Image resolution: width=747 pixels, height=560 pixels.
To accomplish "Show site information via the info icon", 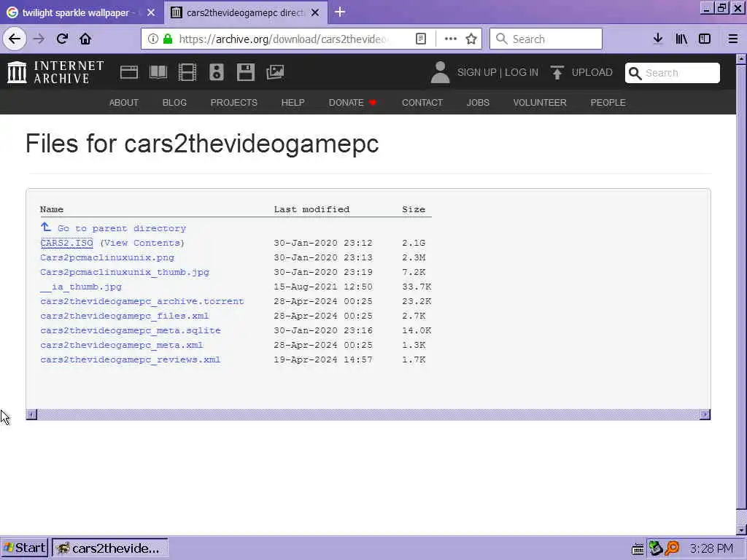I will pos(152,39).
